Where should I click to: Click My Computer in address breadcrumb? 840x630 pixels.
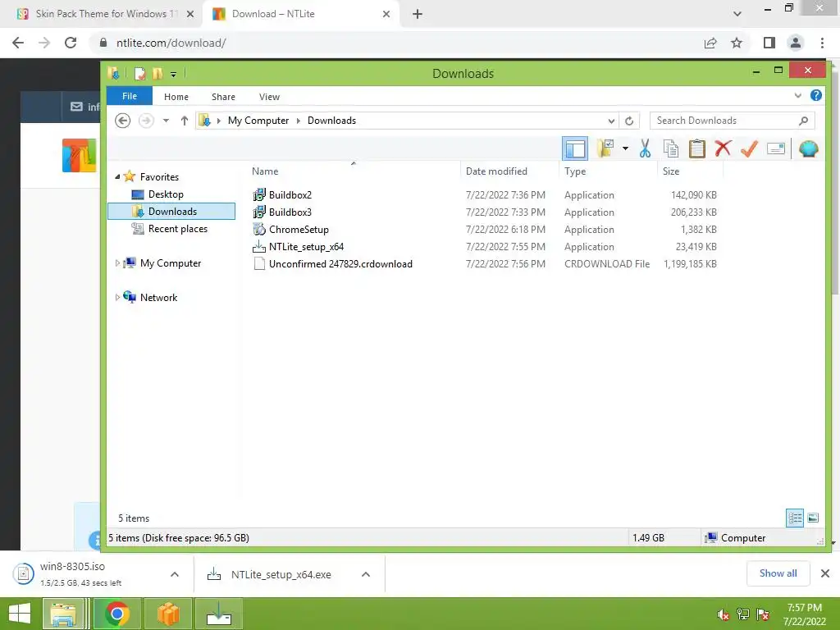coord(258,121)
